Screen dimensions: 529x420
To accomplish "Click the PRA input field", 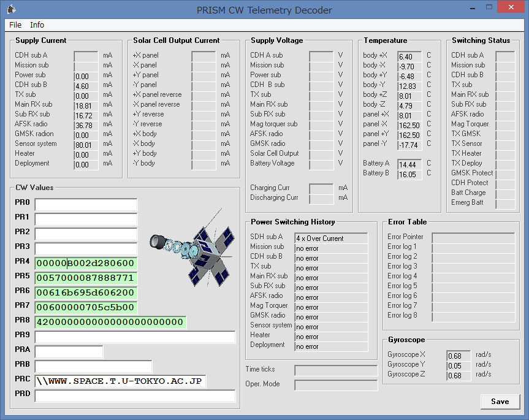I will tap(69, 351).
